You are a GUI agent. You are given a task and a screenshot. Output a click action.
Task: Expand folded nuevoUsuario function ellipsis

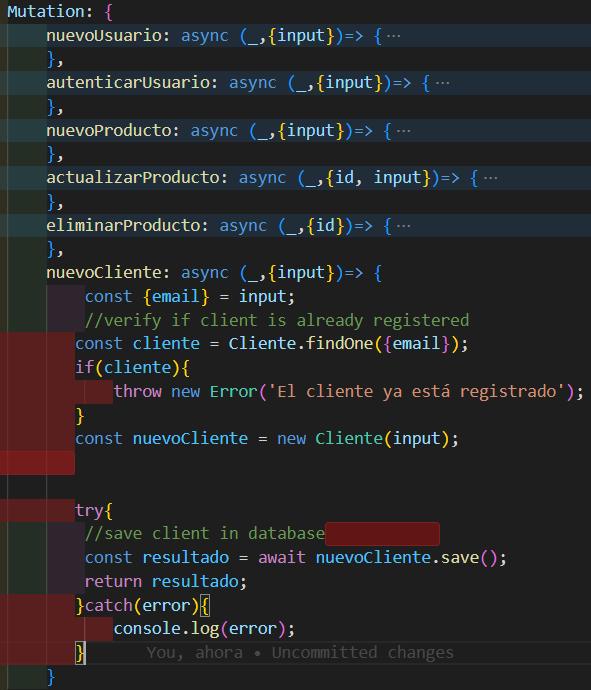click(393, 36)
